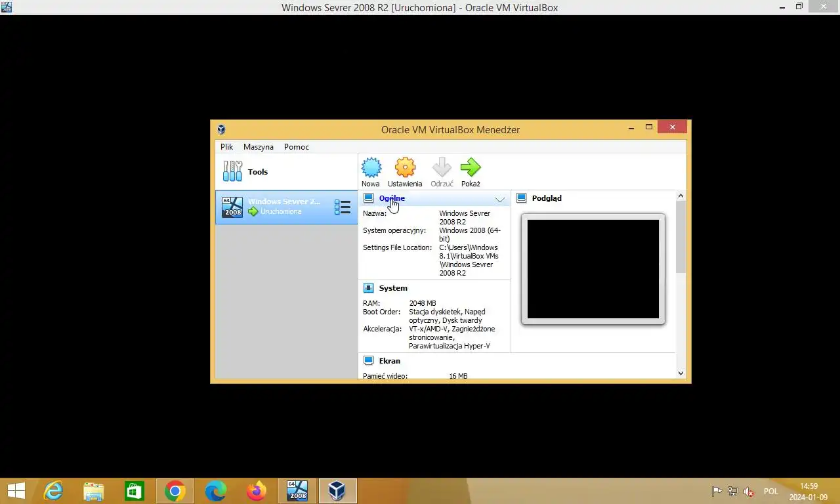Click VirtualBox Menedżer title bar cube icon
Image resolution: width=840 pixels, height=504 pixels.
[221, 129]
